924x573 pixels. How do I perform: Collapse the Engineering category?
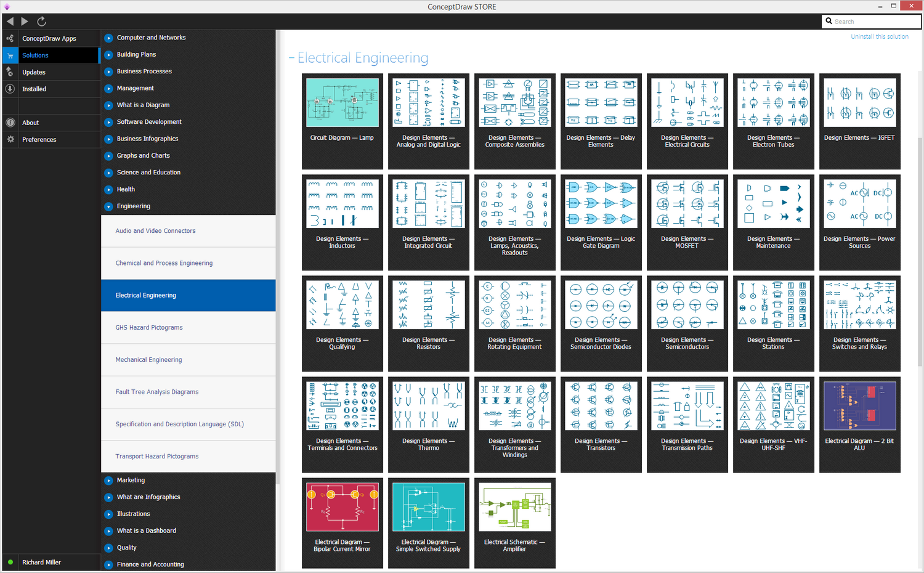click(108, 206)
